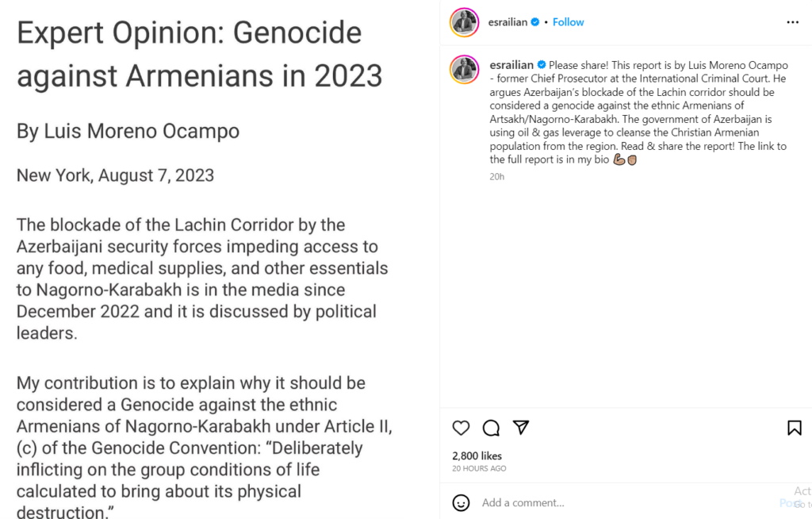Open the emoji picker smiley icon
Image resolution: width=812 pixels, height=519 pixels.
[x=461, y=502]
